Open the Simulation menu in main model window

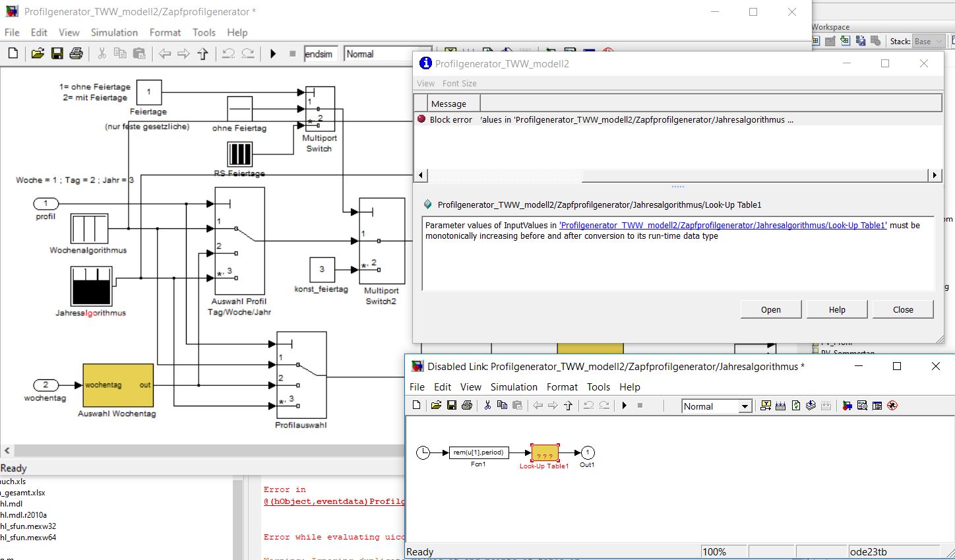[114, 32]
